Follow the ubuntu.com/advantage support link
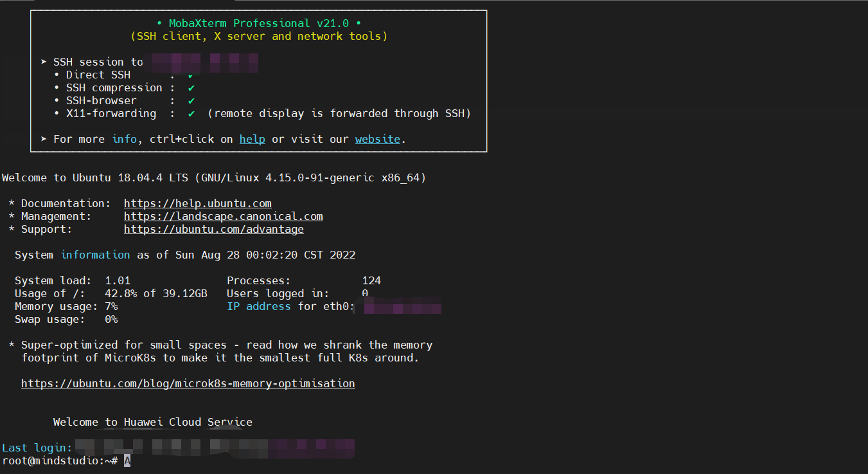Viewport: 868px width, 474px height. [x=213, y=229]
